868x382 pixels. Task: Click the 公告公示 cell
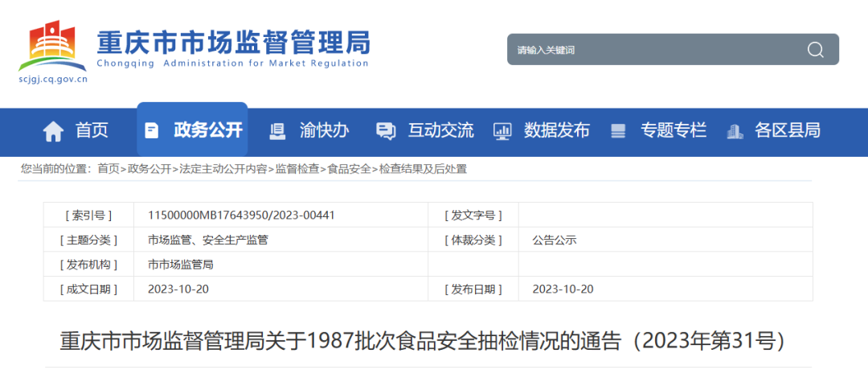[555, 240]
